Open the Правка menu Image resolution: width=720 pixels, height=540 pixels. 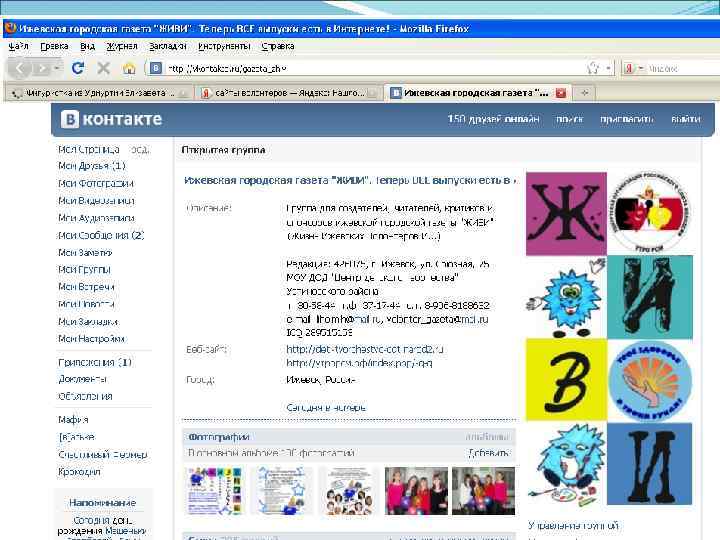54,46
